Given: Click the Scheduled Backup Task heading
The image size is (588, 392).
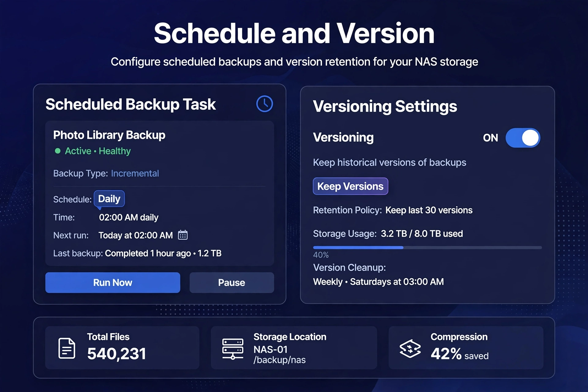Looking at the screenshot, I should coord(130,104).
